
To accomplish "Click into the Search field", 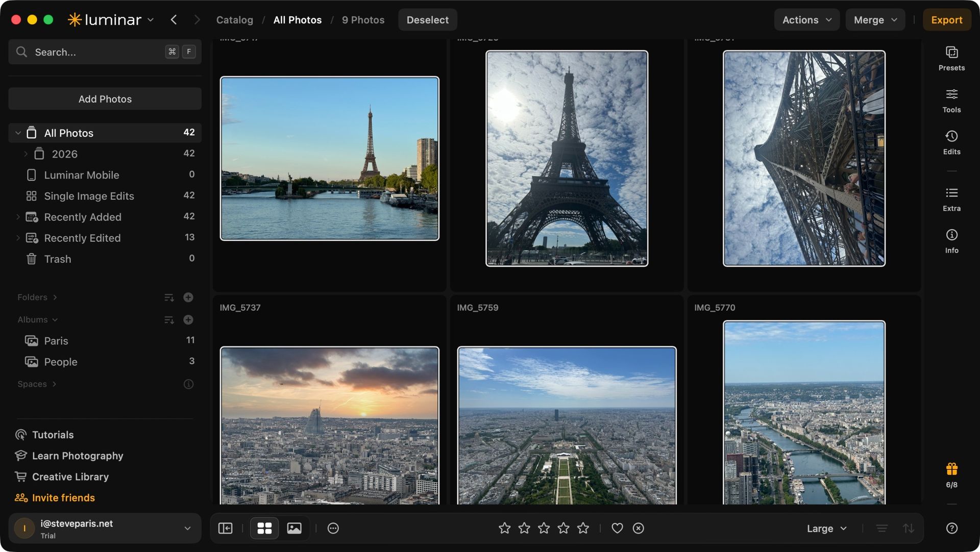I will 105,52.
